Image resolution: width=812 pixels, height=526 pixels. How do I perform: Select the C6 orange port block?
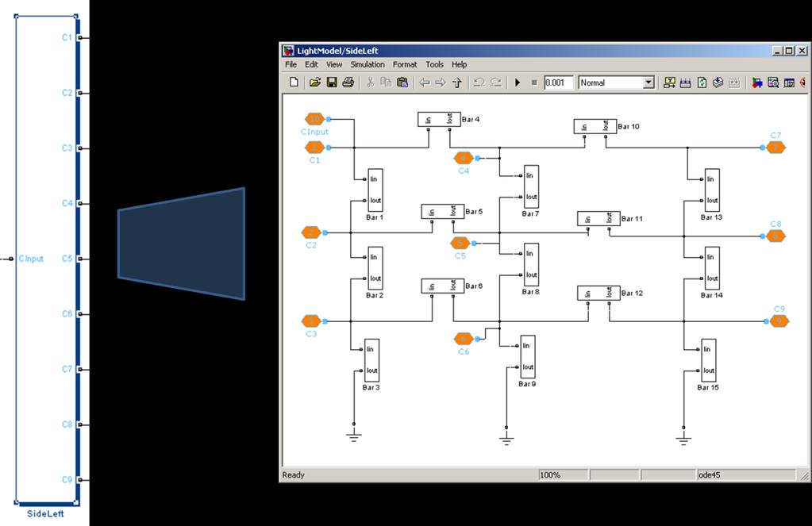(x=463, y=339)
